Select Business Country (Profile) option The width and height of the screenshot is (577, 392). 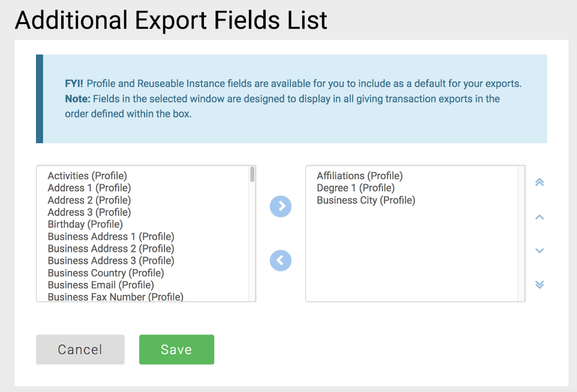point(106,273)
